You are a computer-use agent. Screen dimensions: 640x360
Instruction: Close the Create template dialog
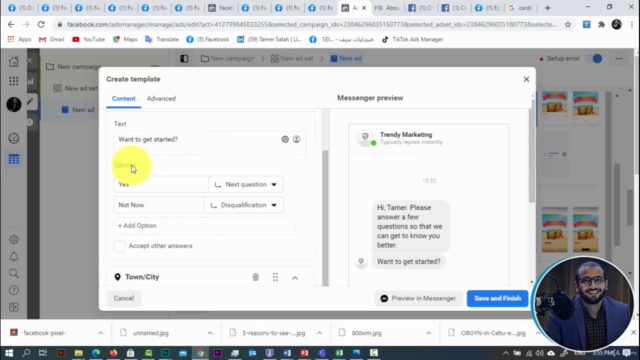pos(526,79)
